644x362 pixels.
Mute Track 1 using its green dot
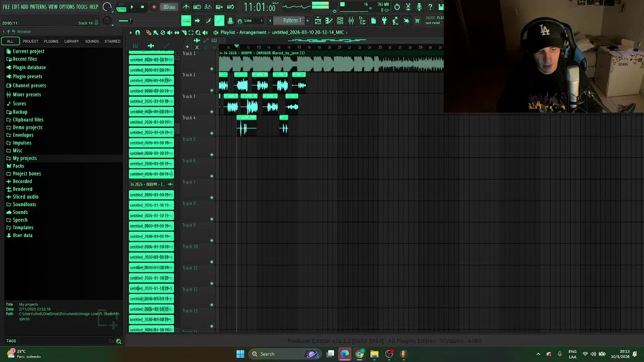pos(212,69)
